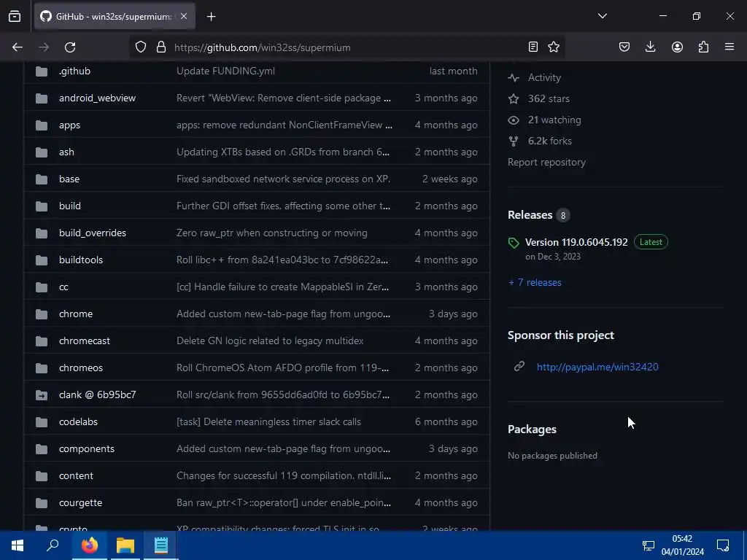747x560 pixels.
Task: Open the extensions puzzle icon
Action: (x=703, y=47)
